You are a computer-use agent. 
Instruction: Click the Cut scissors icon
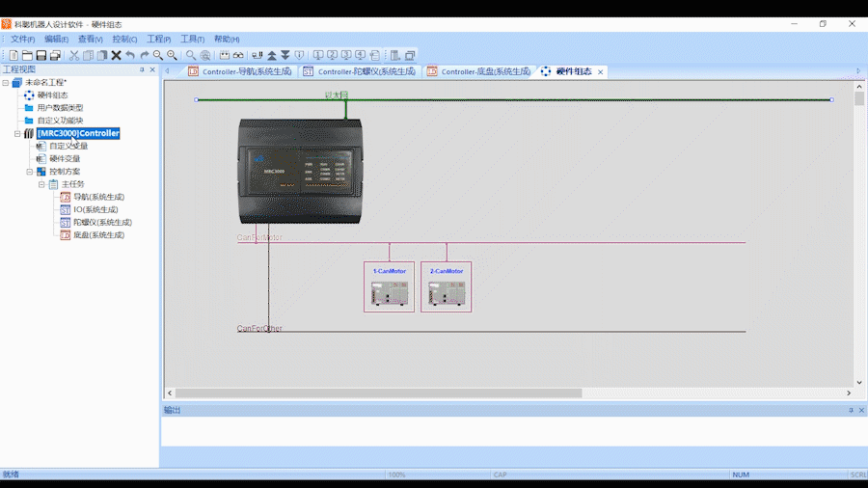coord(74,55)
